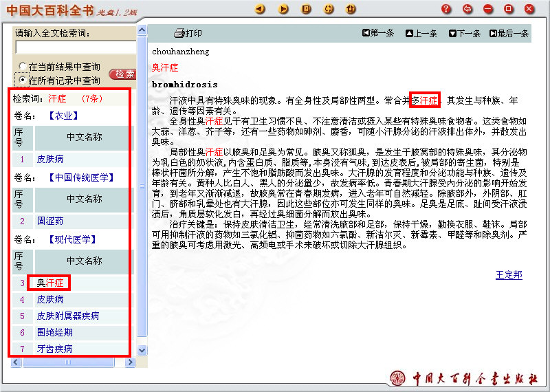The height and width of the screenshot is (392, 550).
Task: Open the 围绝经期 result link
Action: click(54, 332)
